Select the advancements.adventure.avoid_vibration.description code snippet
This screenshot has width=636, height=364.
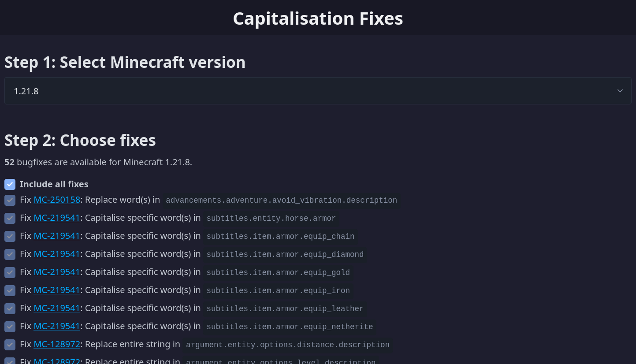click(281, 200)
